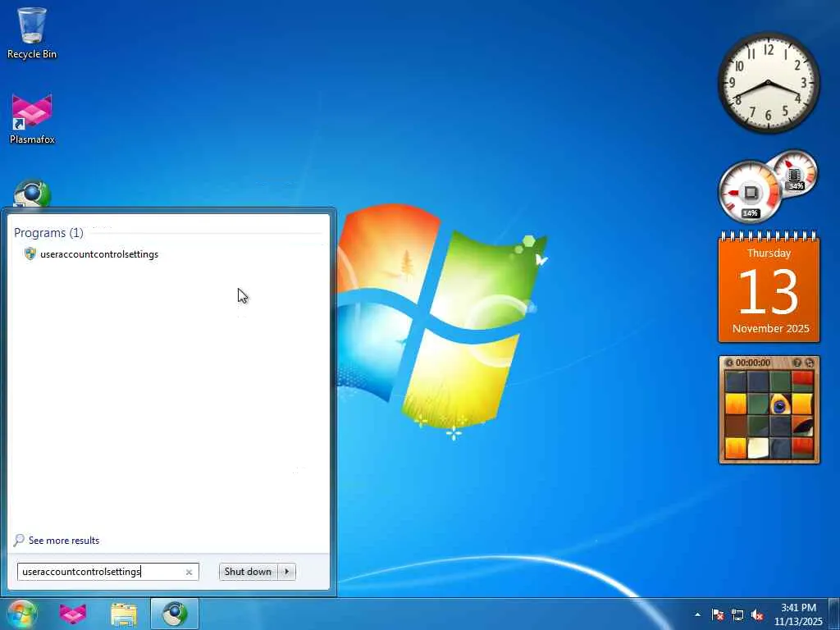Click the Shut down button
This screenshot has width=840, height=630.
pyautogui.click(x=248, y=572)
